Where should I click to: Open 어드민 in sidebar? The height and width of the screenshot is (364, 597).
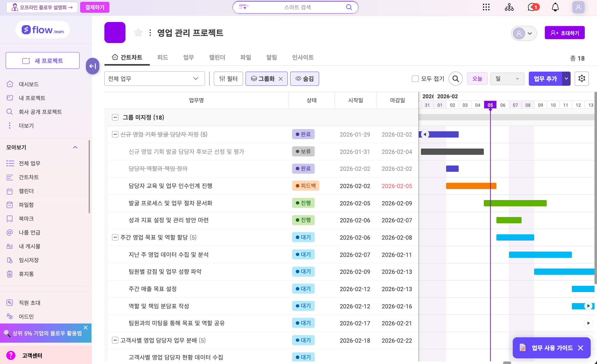click(26, 317)
